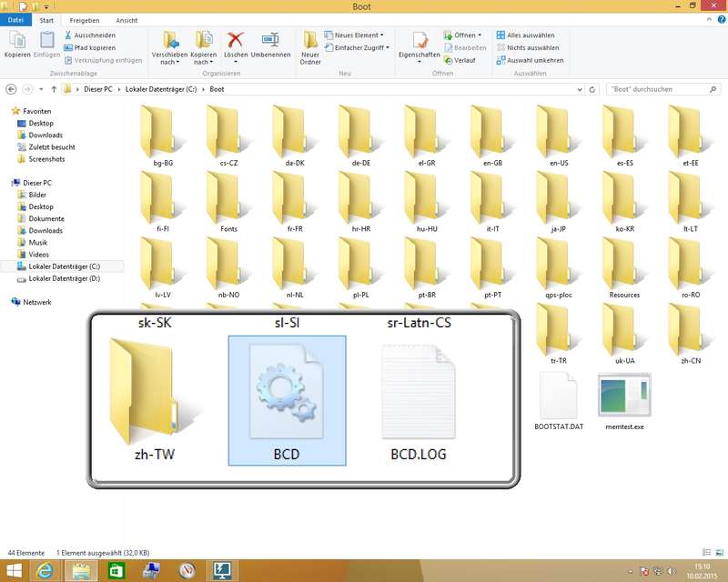Open the Datei menu tab

tap(17, 19)
